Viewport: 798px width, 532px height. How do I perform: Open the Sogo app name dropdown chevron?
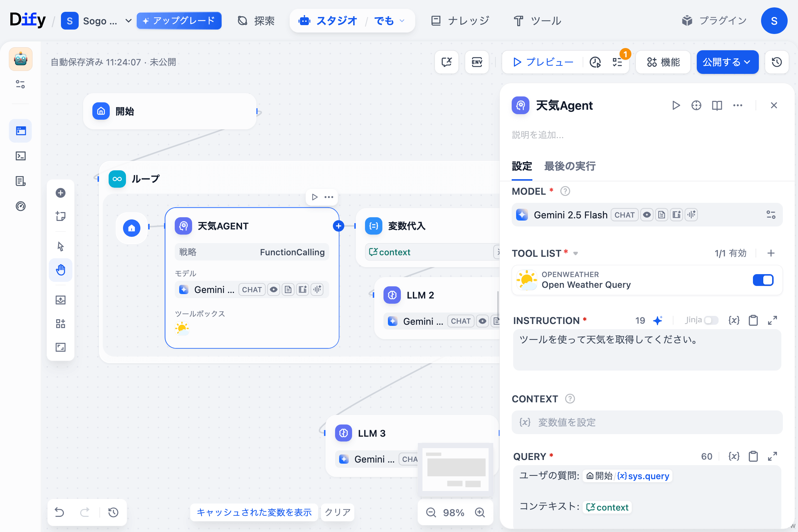click(128, 21)
